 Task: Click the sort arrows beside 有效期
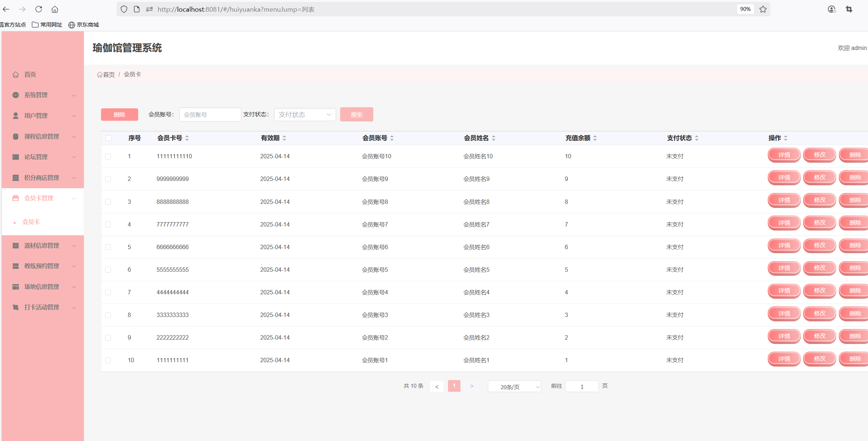point(284,138)
